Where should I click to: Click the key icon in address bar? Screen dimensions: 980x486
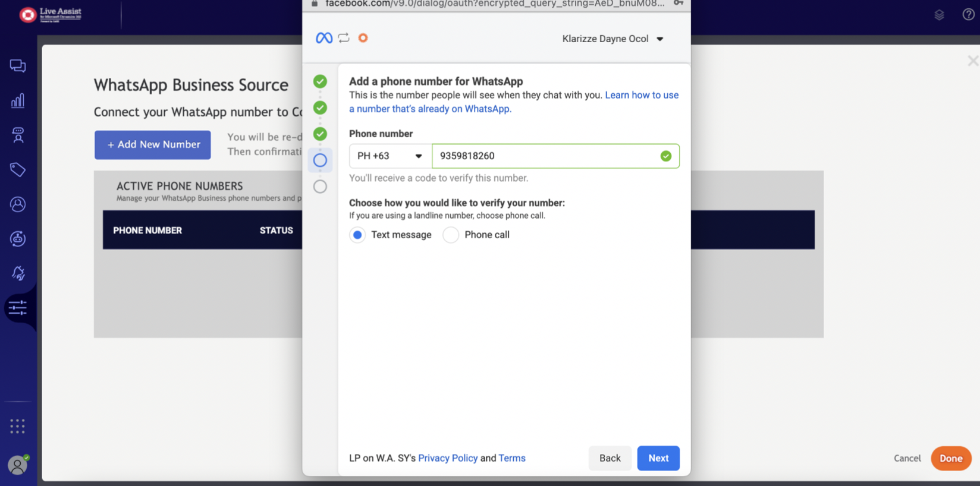(678, 4)
